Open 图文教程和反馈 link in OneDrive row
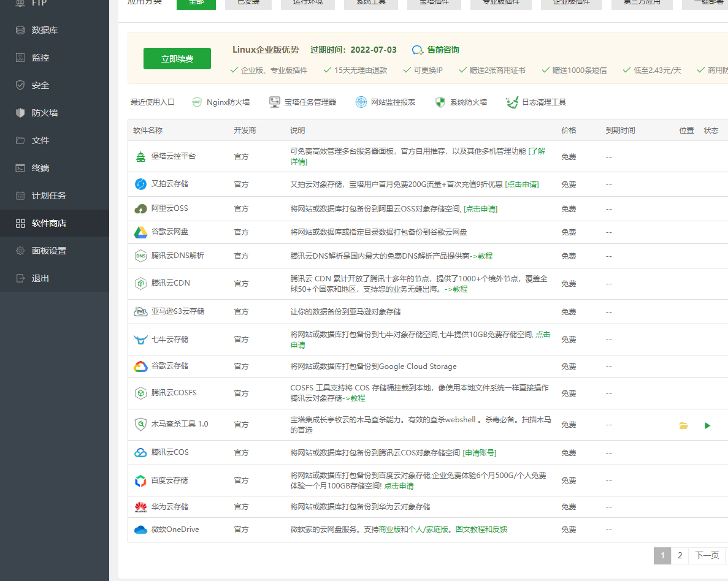This screenshot has width=728, height=581. [x=481, y=530]
